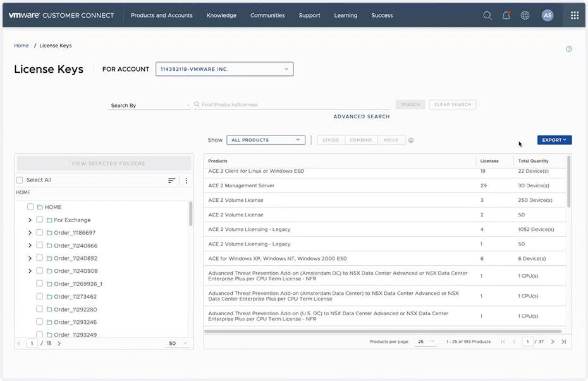Check the Order_11293246 checkbox
588x381 pixels.
click(39, 322)
